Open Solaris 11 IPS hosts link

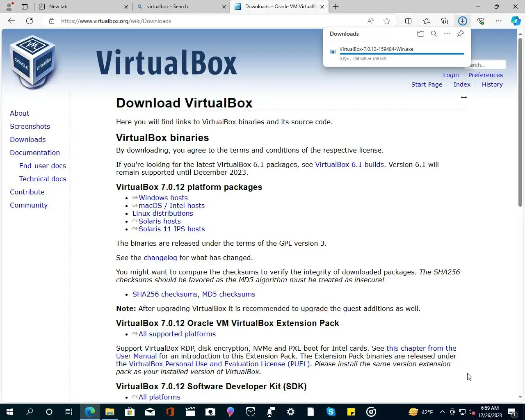(x=171, y=229)
